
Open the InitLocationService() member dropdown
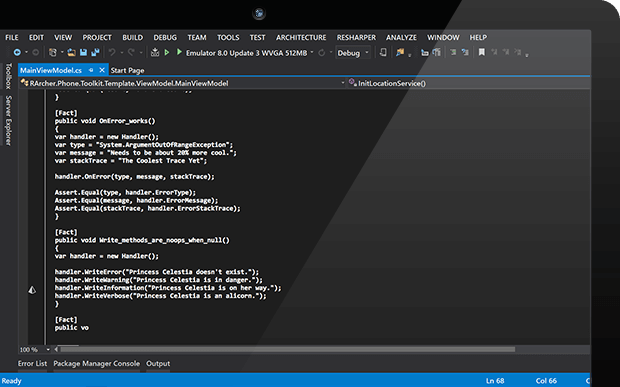(x=468, y=83)
